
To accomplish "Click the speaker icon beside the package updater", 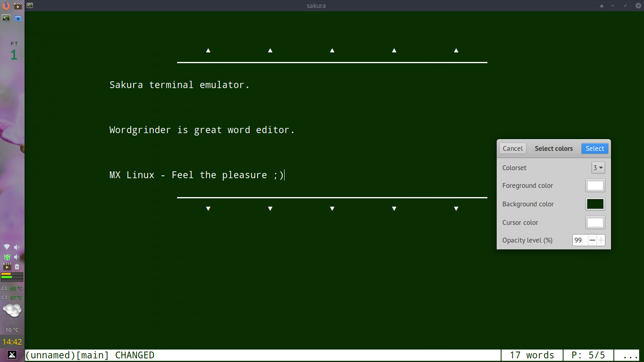I will [17, 257].
